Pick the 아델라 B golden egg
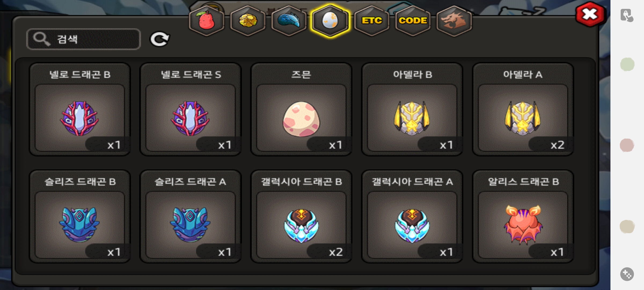This screenshot has height=290, width=644. click(x=412, y=109)
